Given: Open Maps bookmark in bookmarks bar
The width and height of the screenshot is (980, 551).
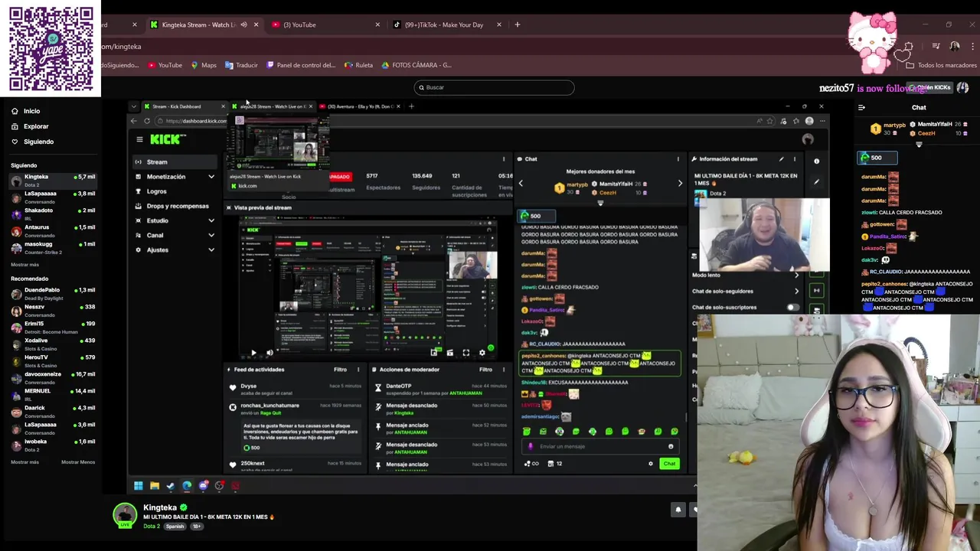Looking at the screenshot, I should [204, 65].
